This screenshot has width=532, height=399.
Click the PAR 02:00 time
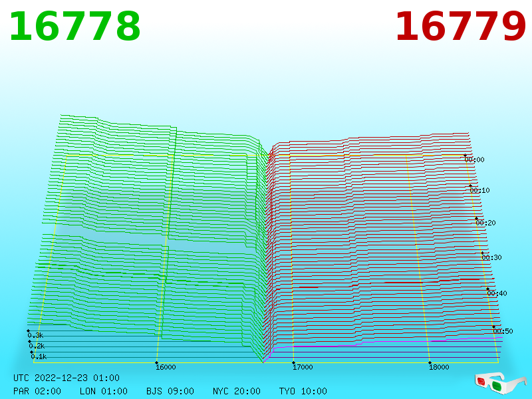(x=37, y=391)
